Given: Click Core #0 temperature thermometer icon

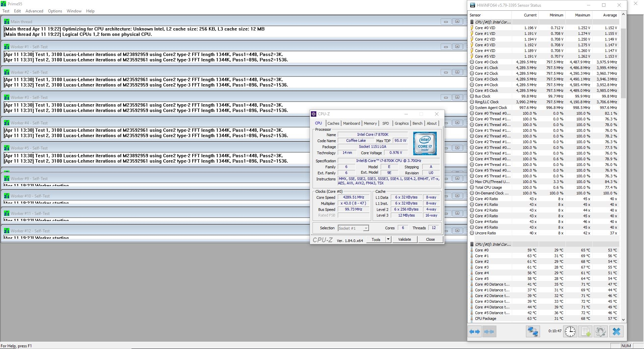Looking at the screenshot, I should pyautogui.click(x=472, y=250).
